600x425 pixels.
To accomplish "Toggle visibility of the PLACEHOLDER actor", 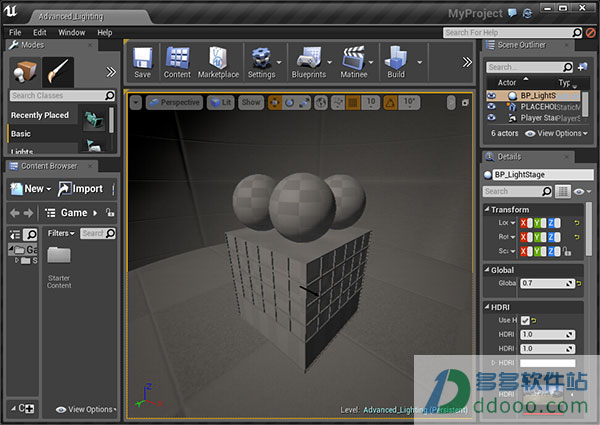I will (491, 106).
